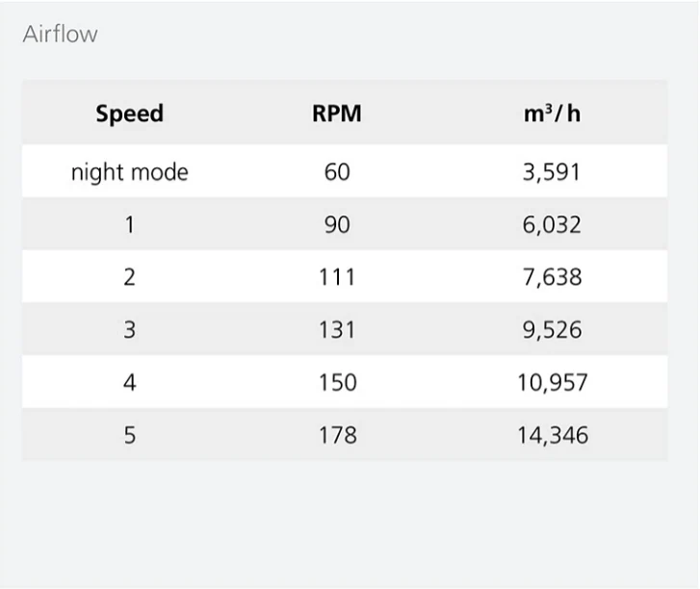The image size is (700, 589).
Task: Select the RPM column header
Action: tap(337, 114)
